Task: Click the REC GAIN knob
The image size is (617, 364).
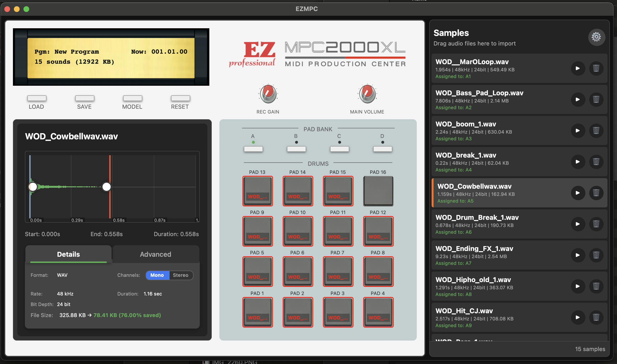Action: (x=268, y=94)
